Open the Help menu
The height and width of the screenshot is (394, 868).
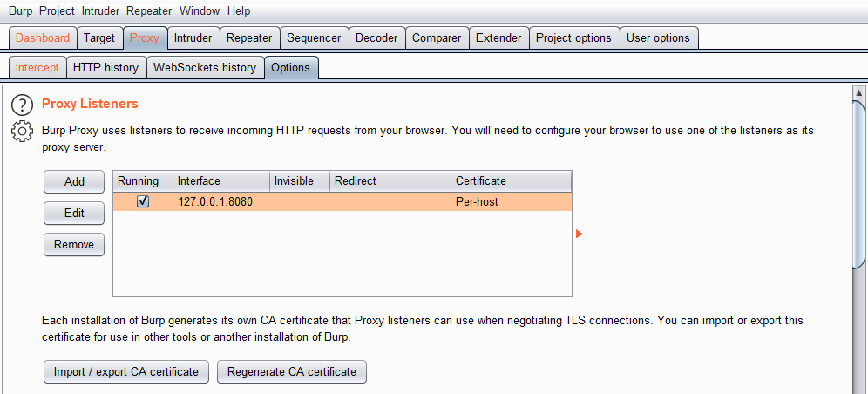[239, 10]
